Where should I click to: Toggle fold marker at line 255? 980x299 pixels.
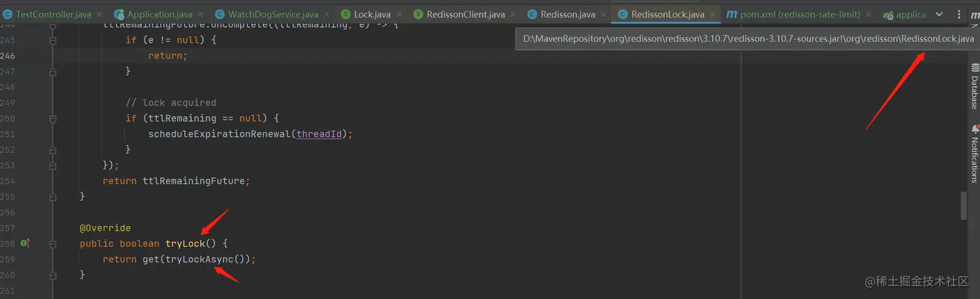(x=52, y=197)
